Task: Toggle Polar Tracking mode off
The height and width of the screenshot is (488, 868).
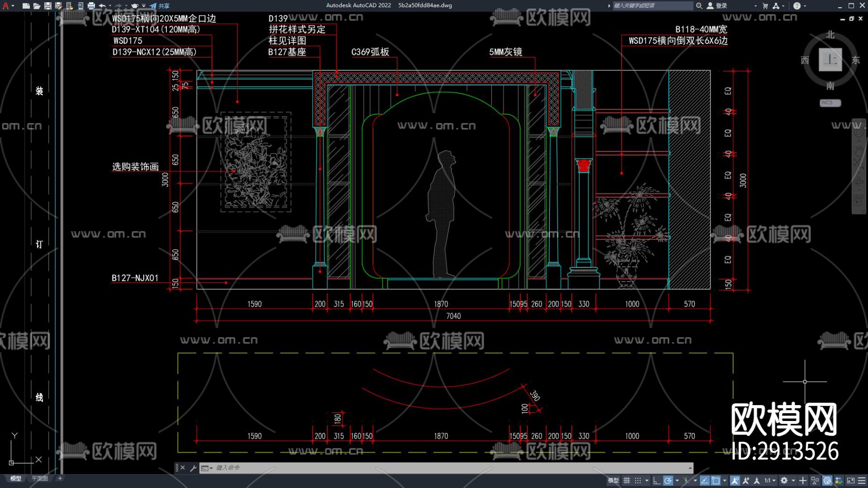Action: [x=667, y=481]
